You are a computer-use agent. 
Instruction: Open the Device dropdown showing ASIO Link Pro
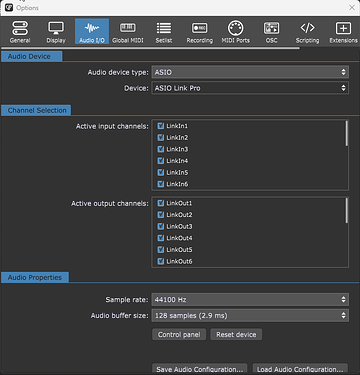click(250, 88)
